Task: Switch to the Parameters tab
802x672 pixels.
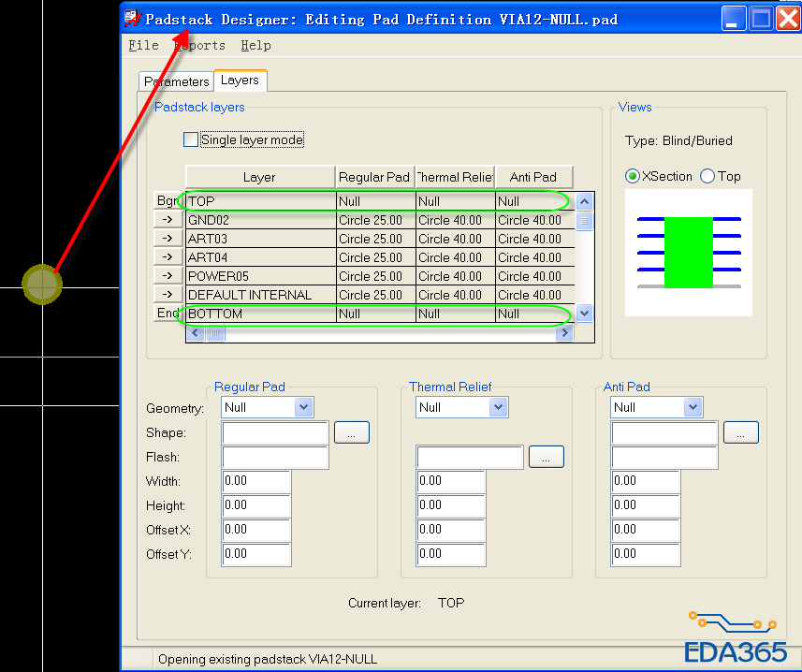Action: (x=176, y=81)
